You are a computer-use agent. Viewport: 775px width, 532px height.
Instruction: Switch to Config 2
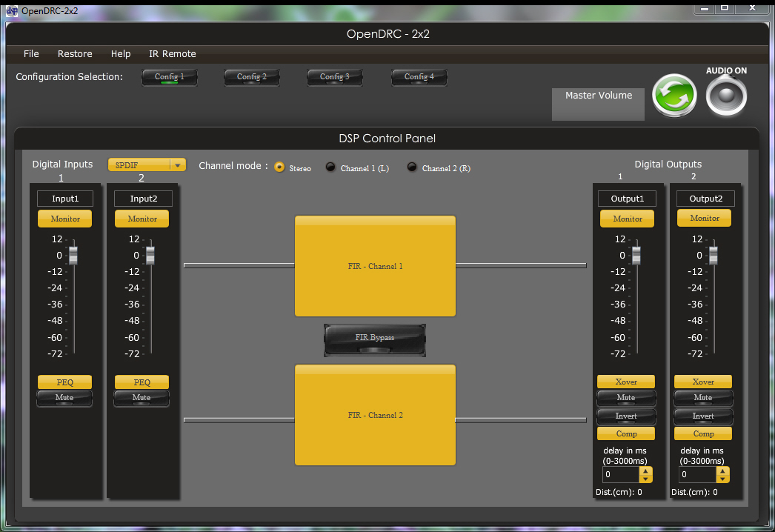coord(252,77)
